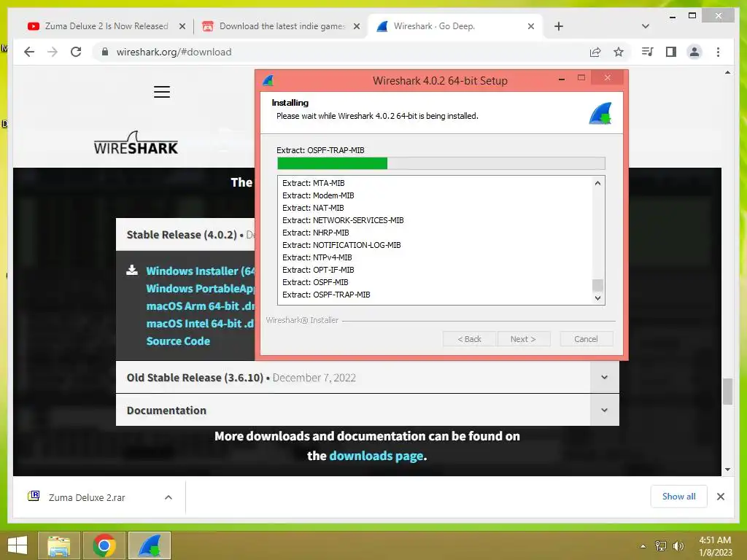This screenshot has height=560, width=747.
Task: Select 'Extract: MTA-MIB' log line
Action: tap(313, 183)
